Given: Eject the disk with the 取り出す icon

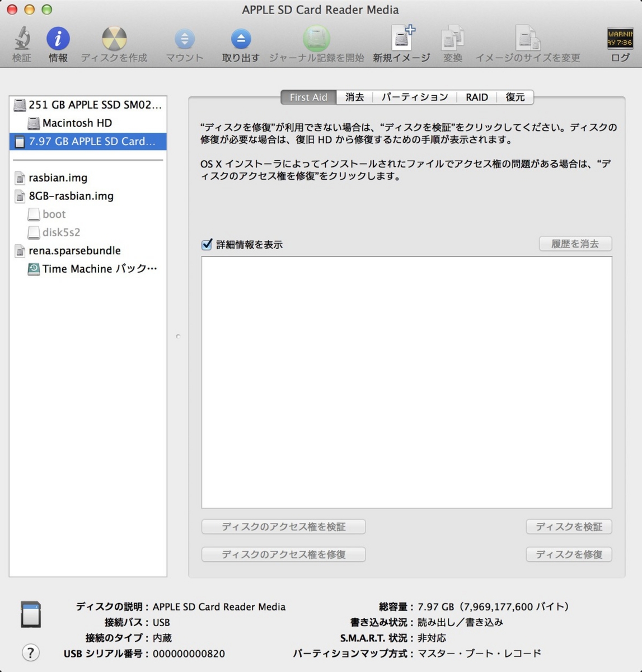Looking at the screenshot, I should point(241,39).
